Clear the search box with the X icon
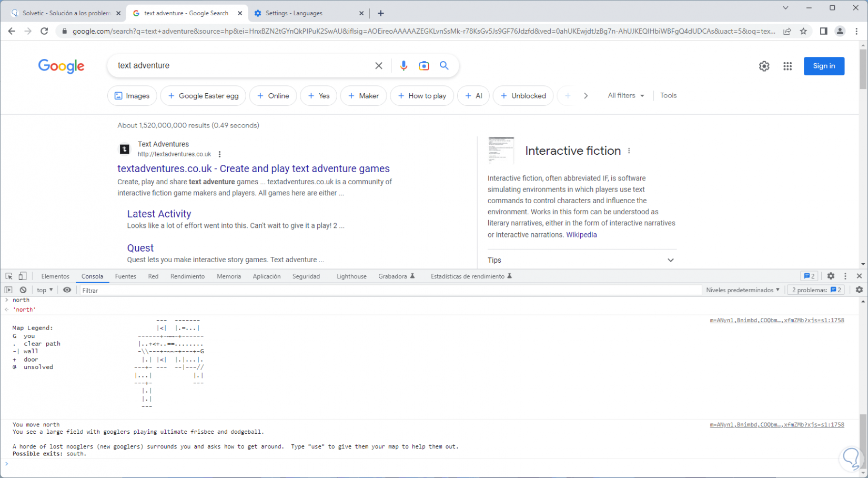Image resolution: width=868 pixels, height=478 pixels. pos(379,66)
